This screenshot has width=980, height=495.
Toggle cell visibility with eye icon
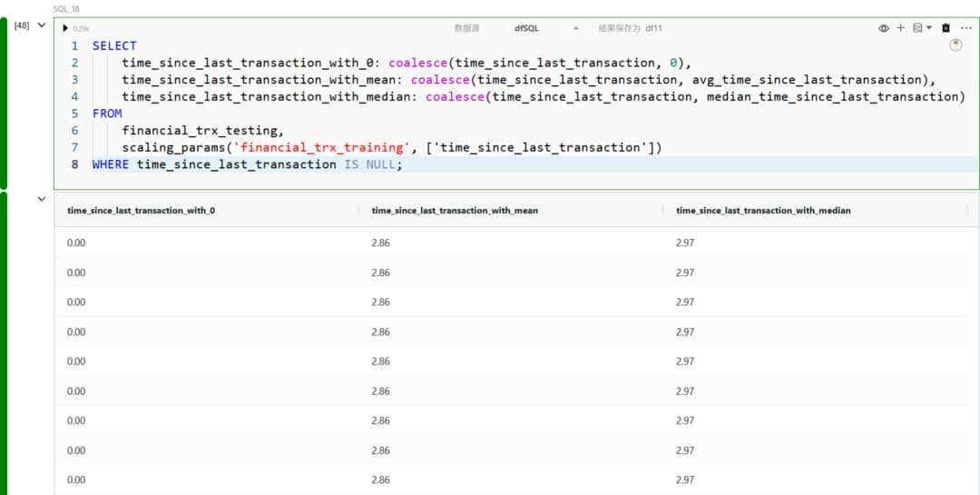(x=884, y=28)
